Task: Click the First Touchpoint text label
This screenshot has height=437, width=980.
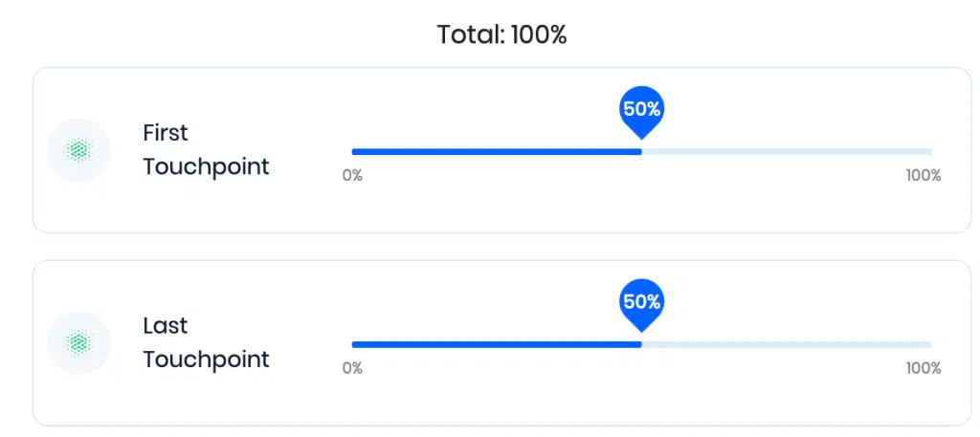Action: pos(207,150)
